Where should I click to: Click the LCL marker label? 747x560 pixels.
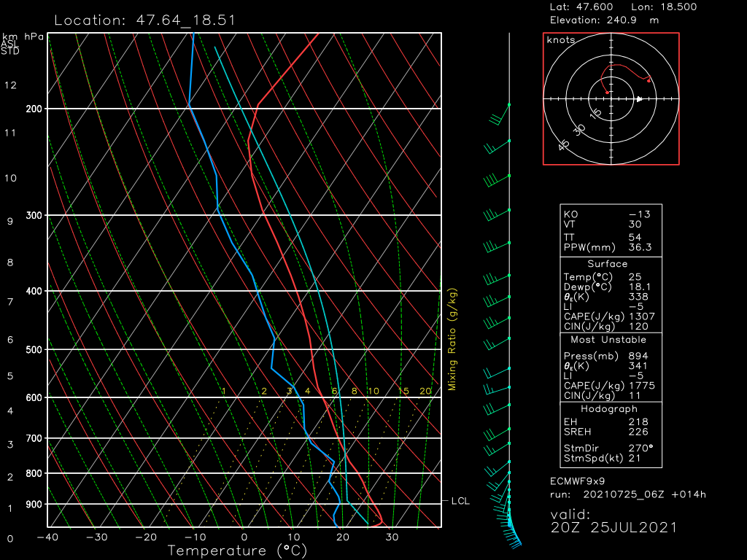click(460, 501)
